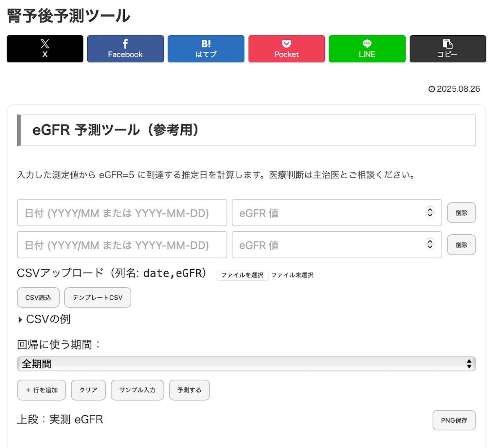The height and width of the screenshot is (448, 491).
Task: Download the テンプレートCSV
Action: coord(98,297)
